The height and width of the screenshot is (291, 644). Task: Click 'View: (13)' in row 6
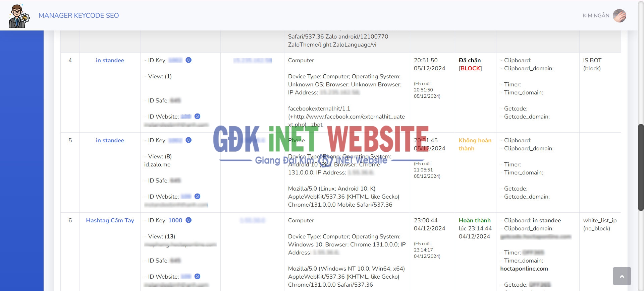[x=160, y=236]
